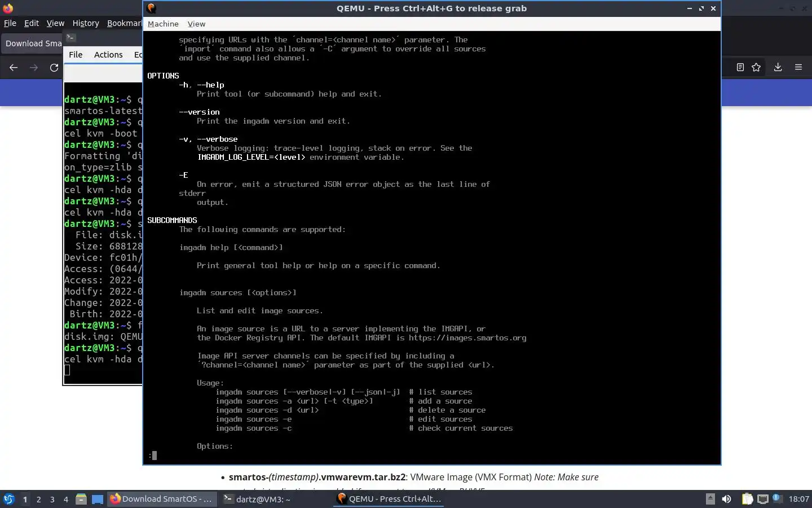Open the Firefox downloads panel
The height and width of the screenshot is (508, 812).
[778, 67]
